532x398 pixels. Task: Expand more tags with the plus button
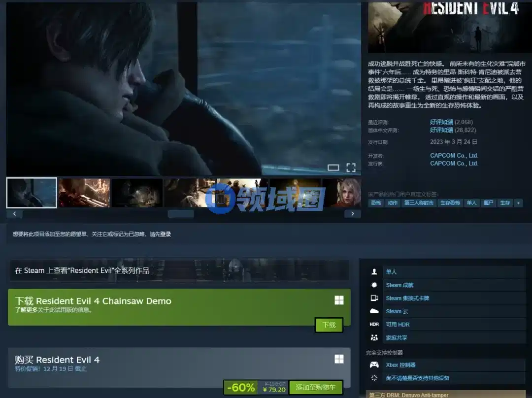click(x=518, y=203)
